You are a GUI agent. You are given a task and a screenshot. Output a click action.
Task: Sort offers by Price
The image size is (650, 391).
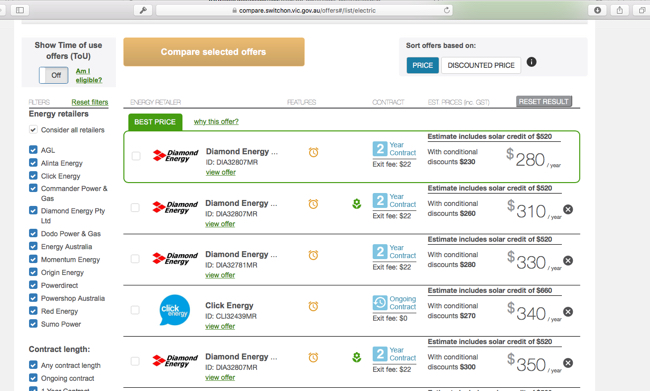pyautogui.click(x=422, y=66)
